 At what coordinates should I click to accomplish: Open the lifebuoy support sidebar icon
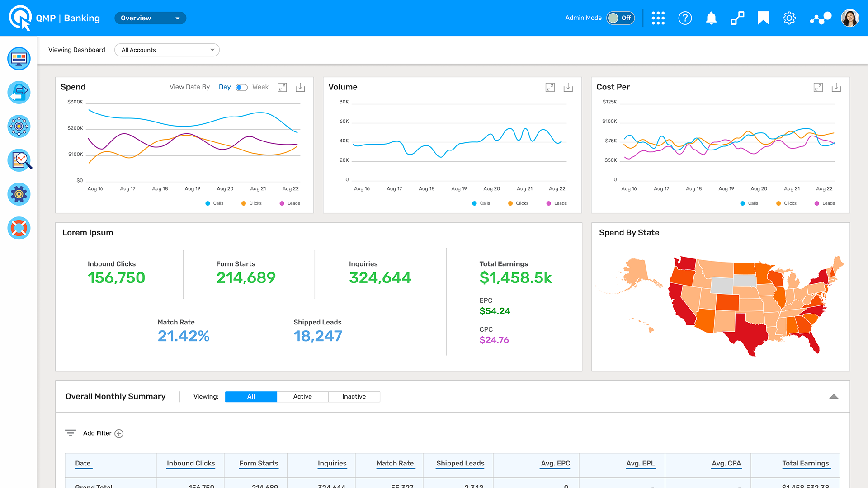pos(19,228)
